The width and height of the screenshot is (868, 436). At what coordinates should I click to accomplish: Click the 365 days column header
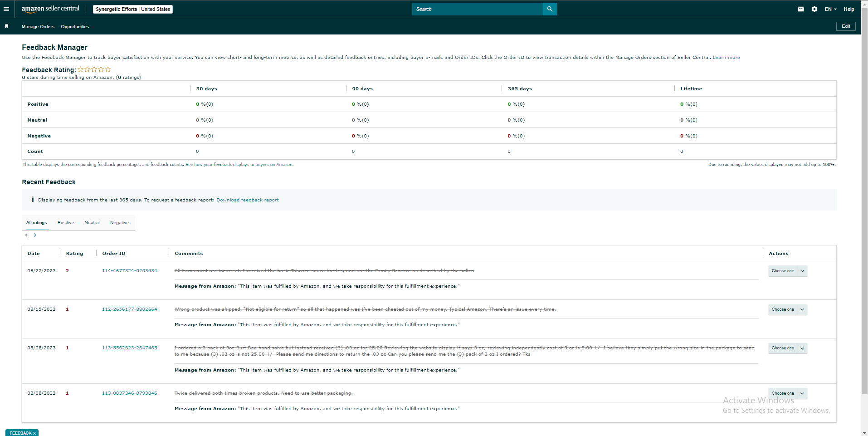tap(520, 89)
